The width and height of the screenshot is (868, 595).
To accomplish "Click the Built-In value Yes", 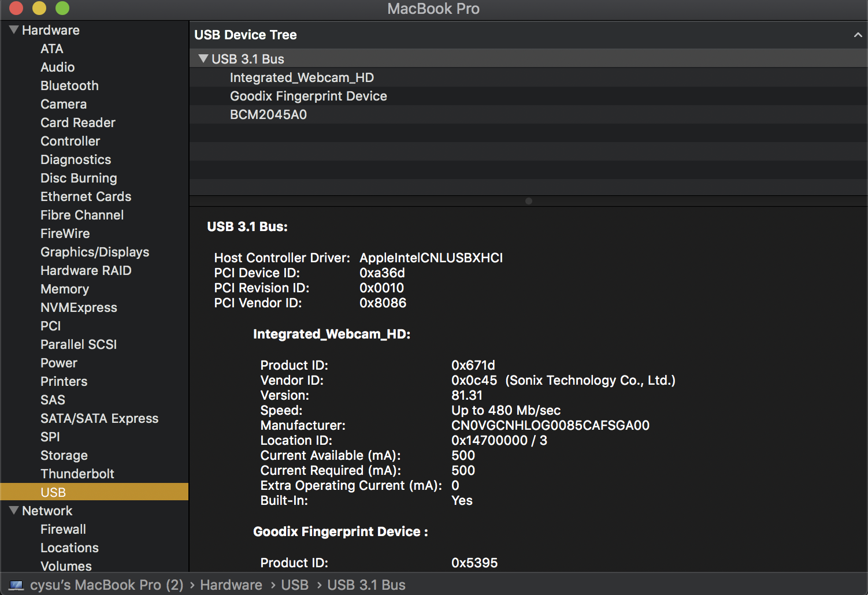I will click(462, 500).
